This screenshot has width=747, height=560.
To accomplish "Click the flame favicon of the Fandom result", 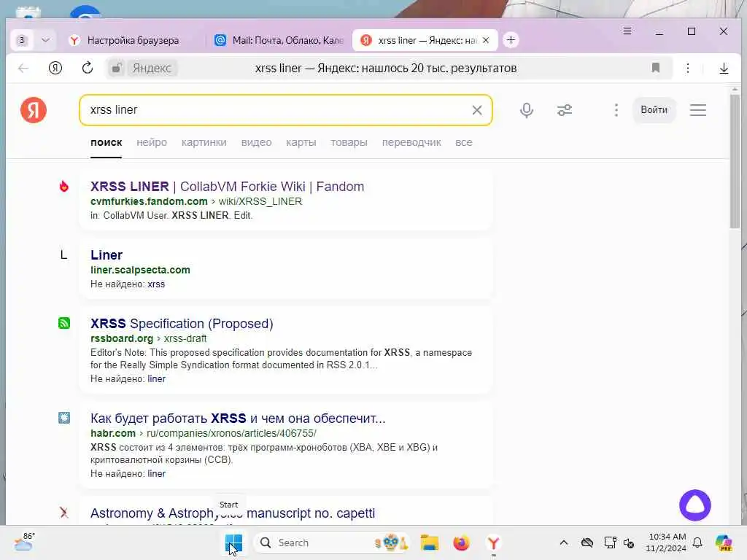I will 64,186.
